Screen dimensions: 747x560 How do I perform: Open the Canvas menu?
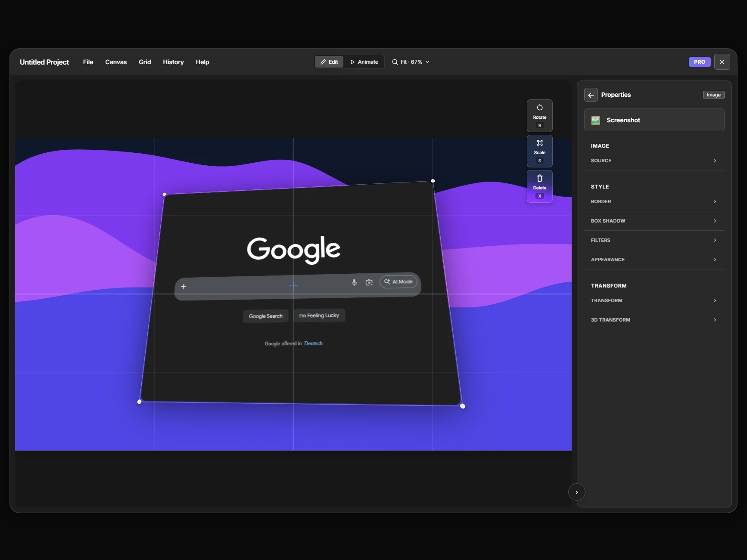tap(115, 62)
